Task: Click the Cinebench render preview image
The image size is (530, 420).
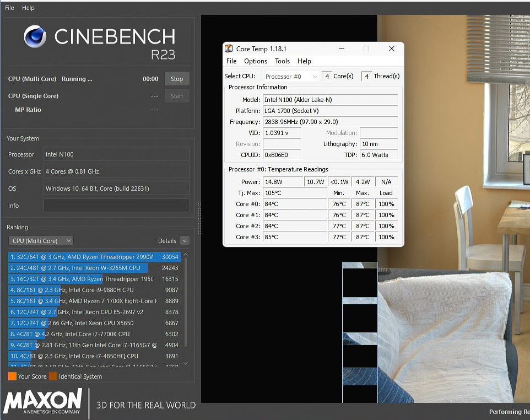Action: click(x=365, y=209)
